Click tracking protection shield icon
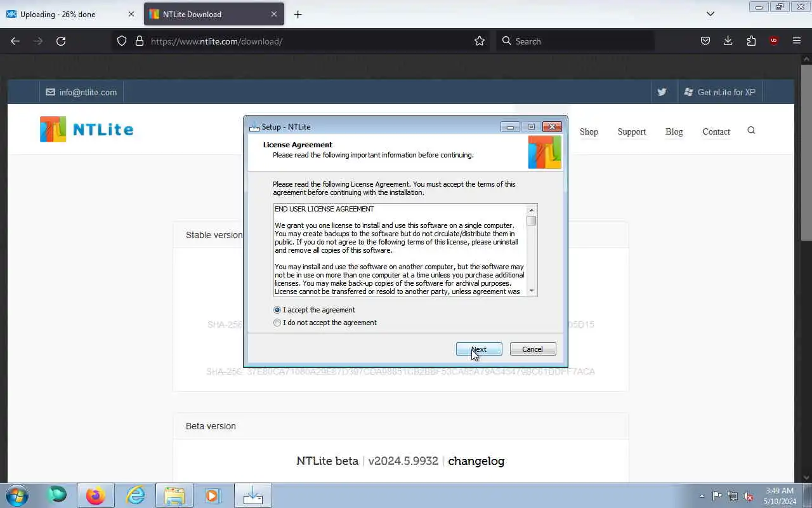Screen dimensions: 812x508 coord(122,41)
